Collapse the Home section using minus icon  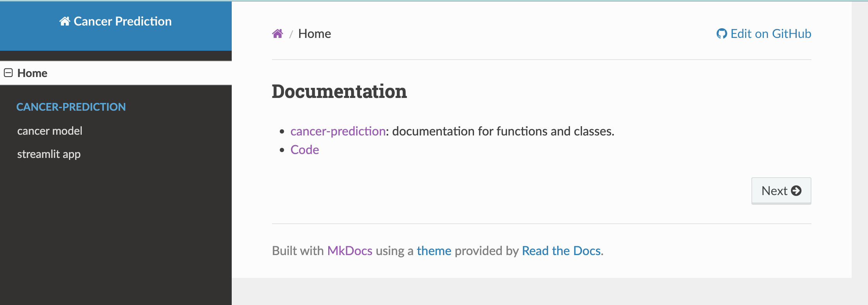[8, 73]
